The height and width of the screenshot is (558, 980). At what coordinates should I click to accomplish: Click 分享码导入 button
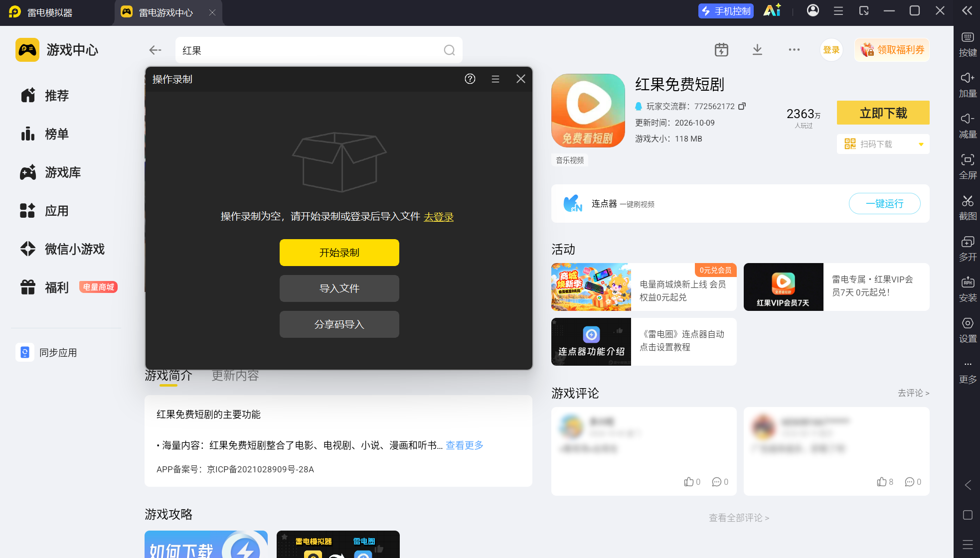pyautogui.click(x=339, y=324)
